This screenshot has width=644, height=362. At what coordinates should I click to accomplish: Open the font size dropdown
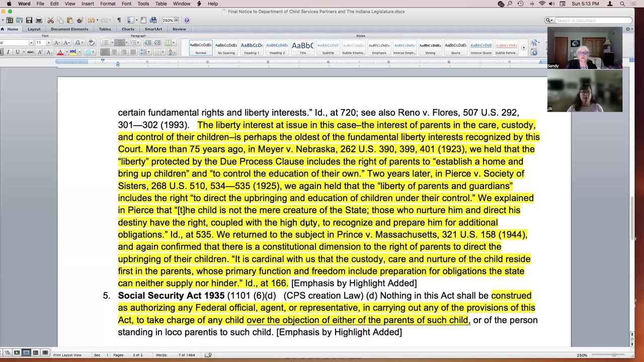point(48,43)
